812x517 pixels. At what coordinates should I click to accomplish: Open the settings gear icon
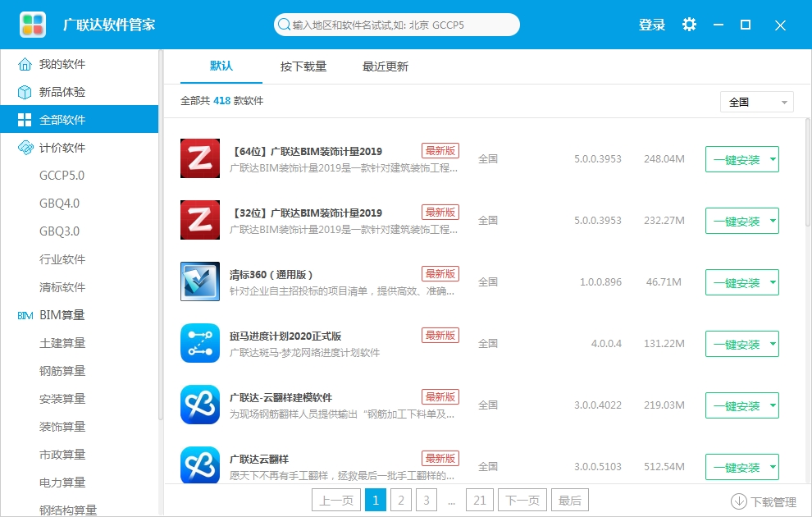[689, 25]
